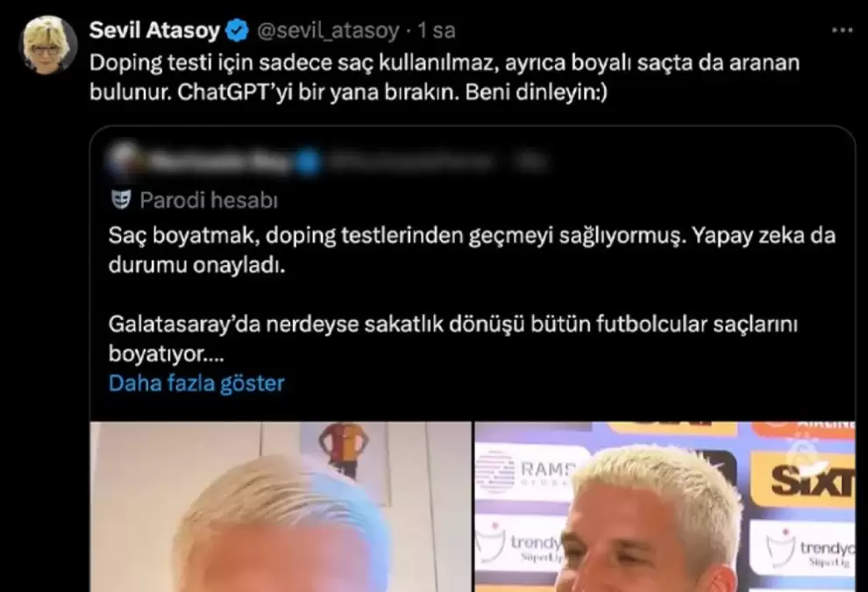Click the Galatasaray jersey figure in the left photo
The image size is (868, 592).
coord(344,450)
